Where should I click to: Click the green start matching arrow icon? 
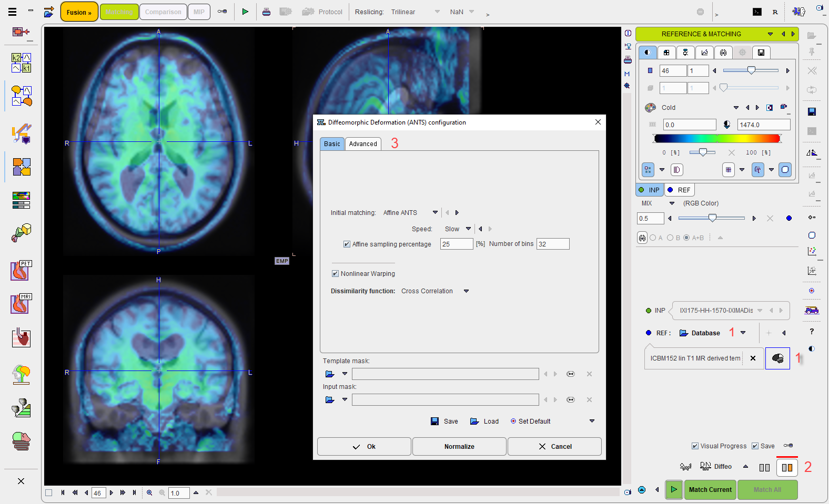point(674,489)
